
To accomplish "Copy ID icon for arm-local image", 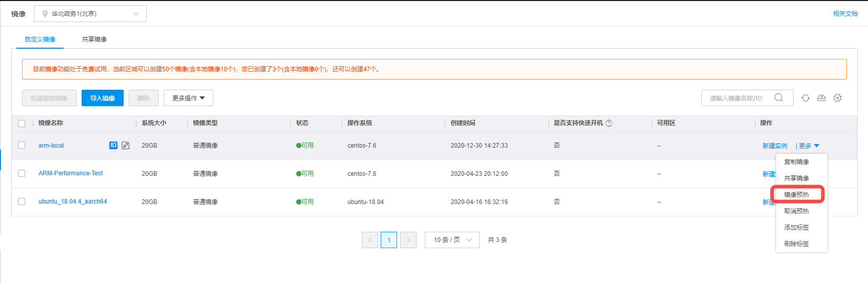I will point(113,146).
